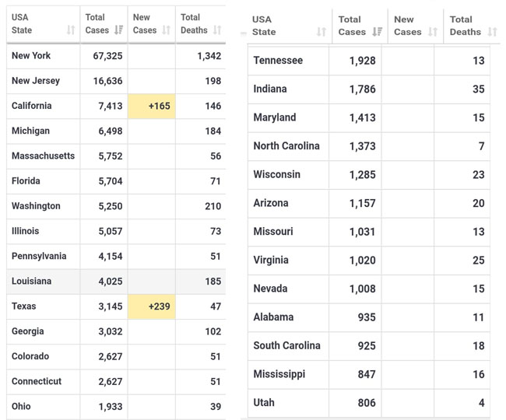
Task: Click sort icon beside Total Cases, right table
Action: pyautogui.click(x=378, y=33)
